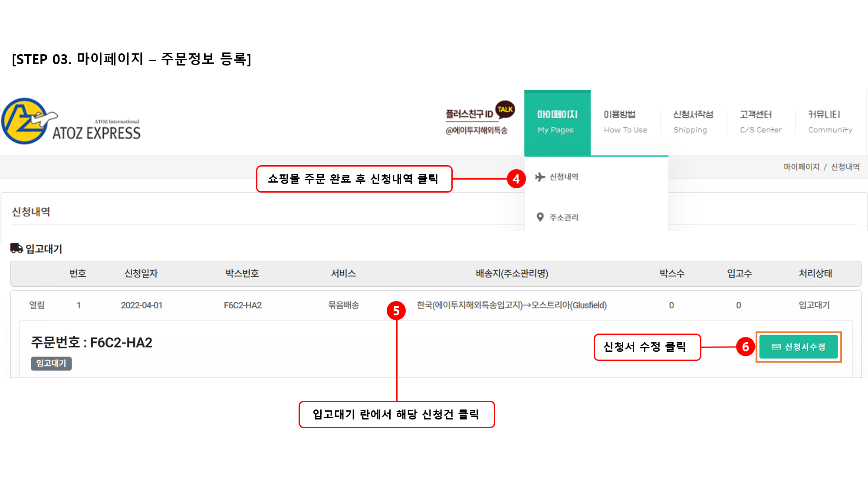Select 신청내역 from the dropdown list
Screen dimensions: 868x488
pyautogui.click(x=564, y=177)
